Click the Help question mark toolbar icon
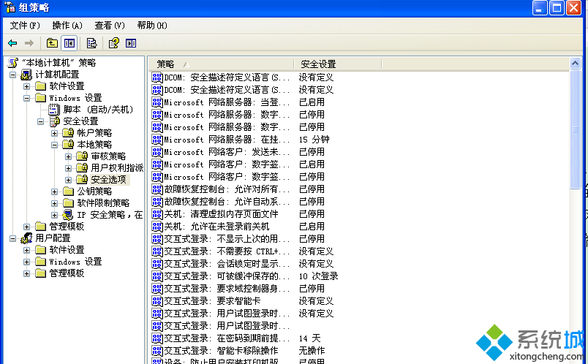 click(114, 43)
